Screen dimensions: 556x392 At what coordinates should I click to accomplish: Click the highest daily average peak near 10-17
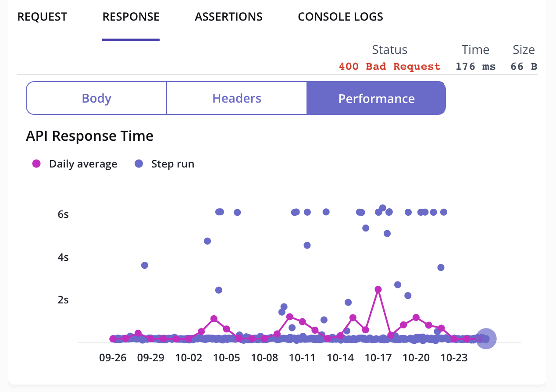tap(378, 289)
